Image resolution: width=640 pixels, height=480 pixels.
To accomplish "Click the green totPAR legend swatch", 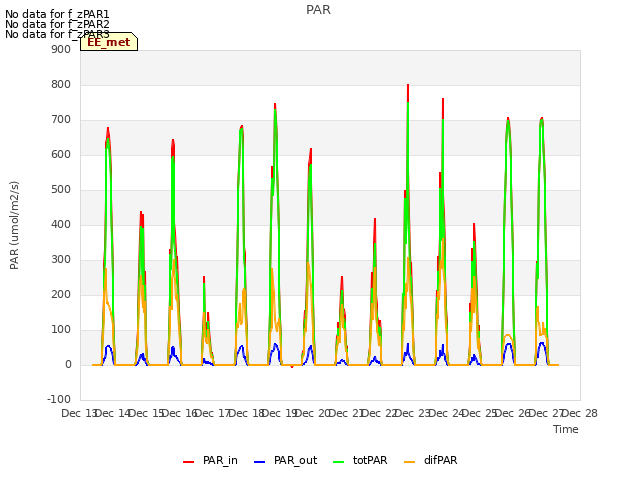I will pyautogui.click(x=339, y=462).
